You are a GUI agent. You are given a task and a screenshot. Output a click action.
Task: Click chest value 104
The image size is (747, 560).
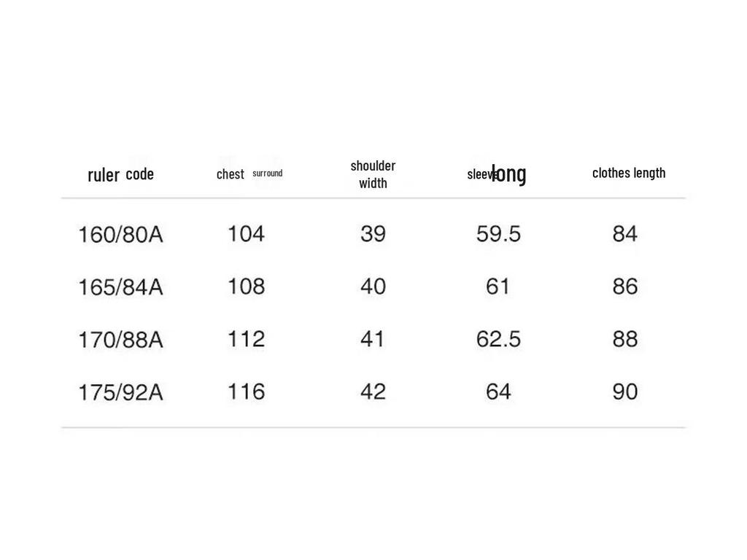point(246,233)
